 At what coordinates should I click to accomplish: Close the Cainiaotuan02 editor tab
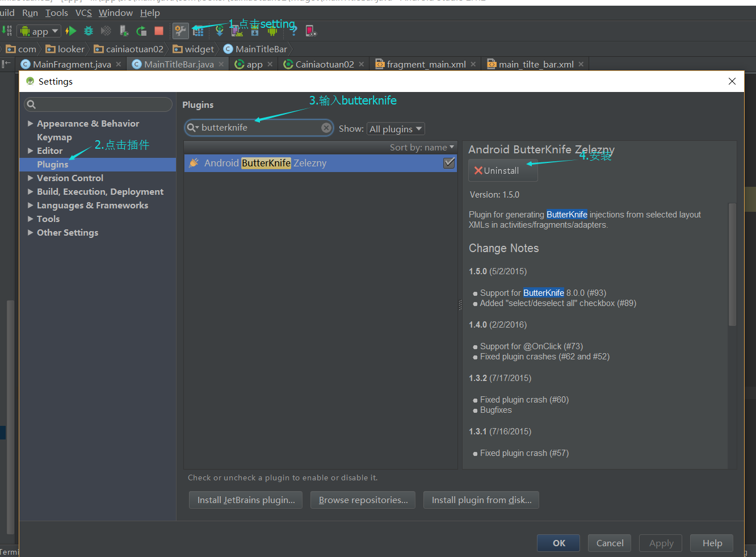(x=362, y=64)
